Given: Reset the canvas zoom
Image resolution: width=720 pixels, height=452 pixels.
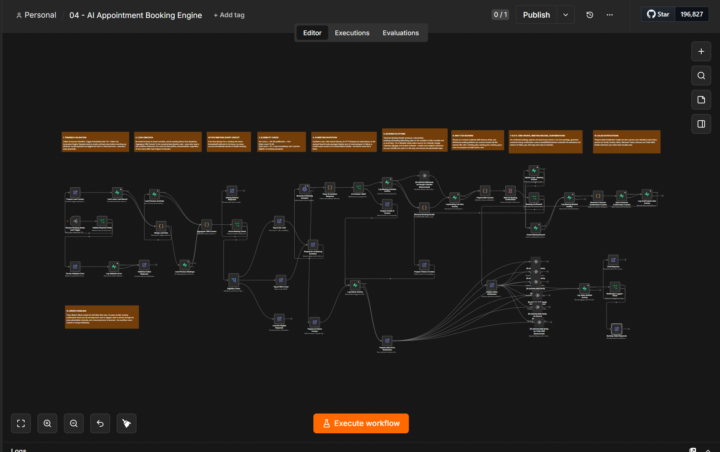Looking at the screenshot, I should pos(100,424).
